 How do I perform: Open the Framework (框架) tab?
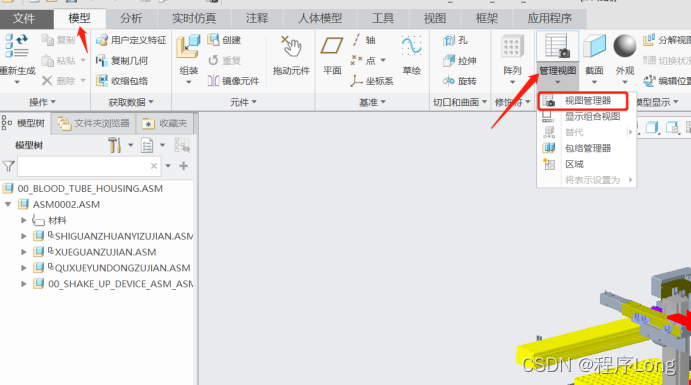pos(487,19)
